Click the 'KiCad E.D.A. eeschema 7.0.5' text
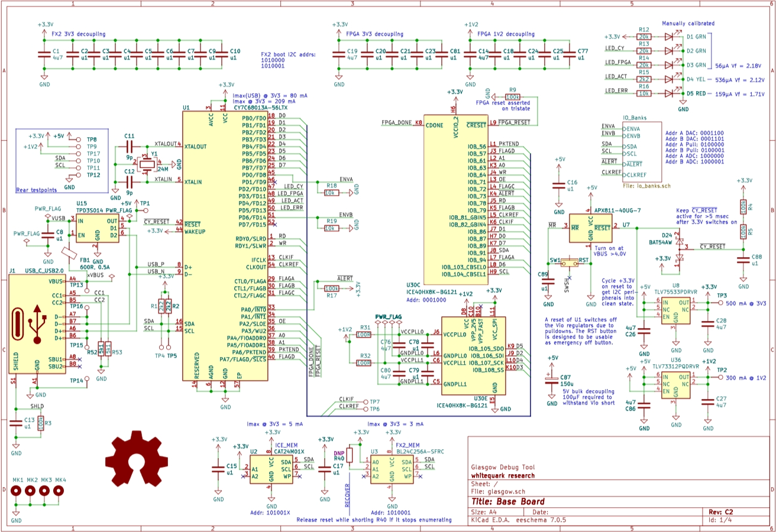This screenshot has height=532, width=776. [519, 520]
